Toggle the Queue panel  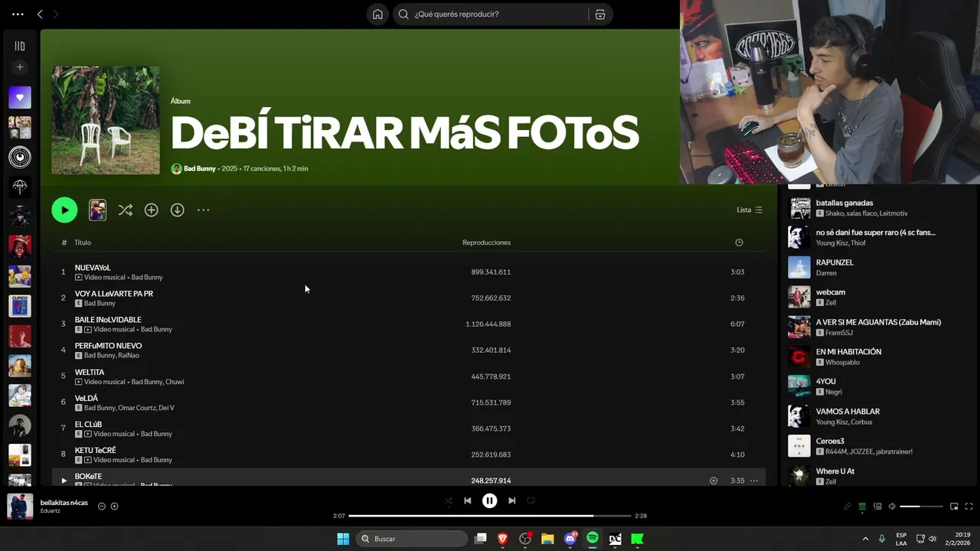[862, 507]
